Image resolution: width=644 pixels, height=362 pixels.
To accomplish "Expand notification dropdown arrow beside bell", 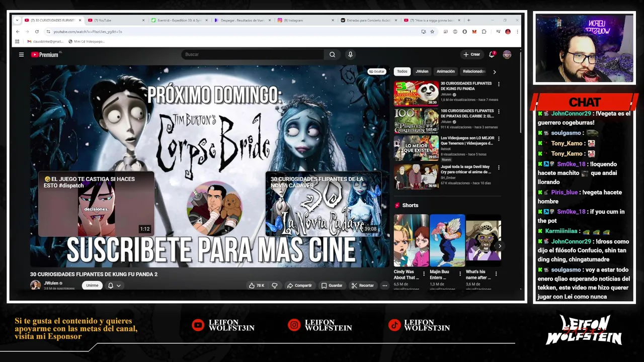I will (119, 286).
